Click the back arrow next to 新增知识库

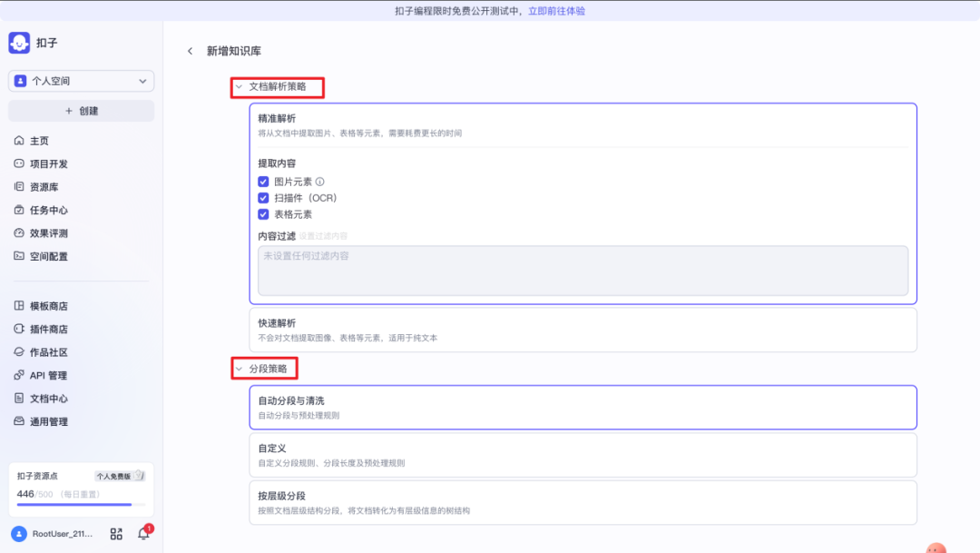(x=190, y=51)
